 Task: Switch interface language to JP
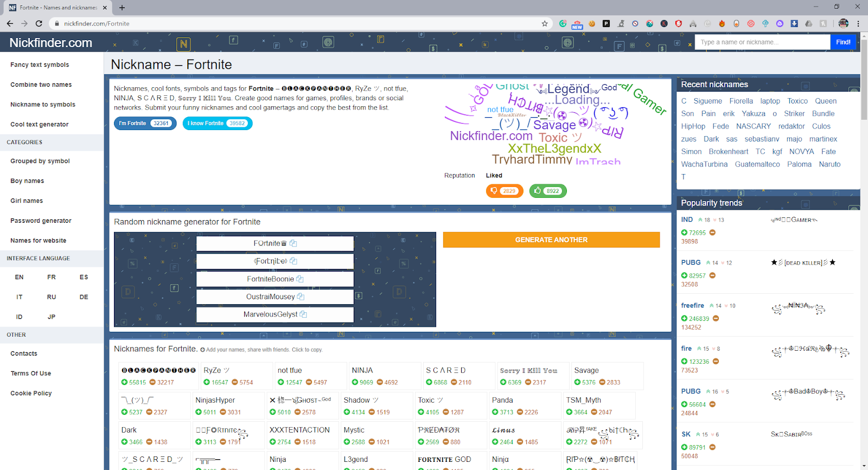[52, 317]
